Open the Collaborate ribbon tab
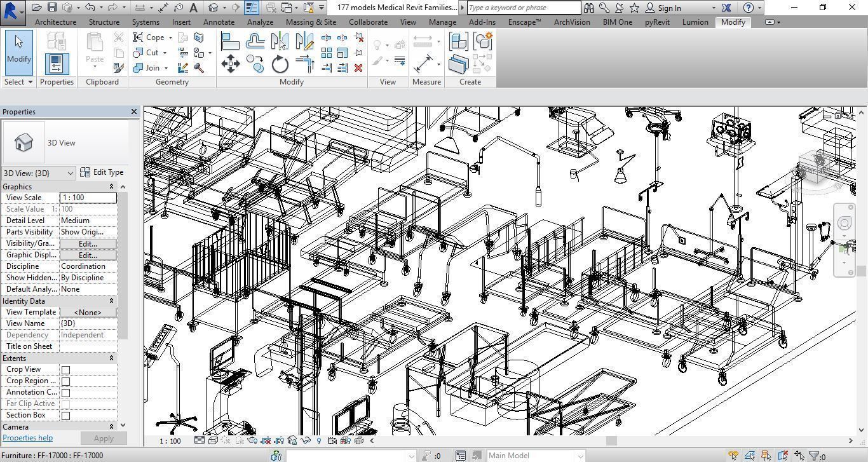 pos(368,21)
